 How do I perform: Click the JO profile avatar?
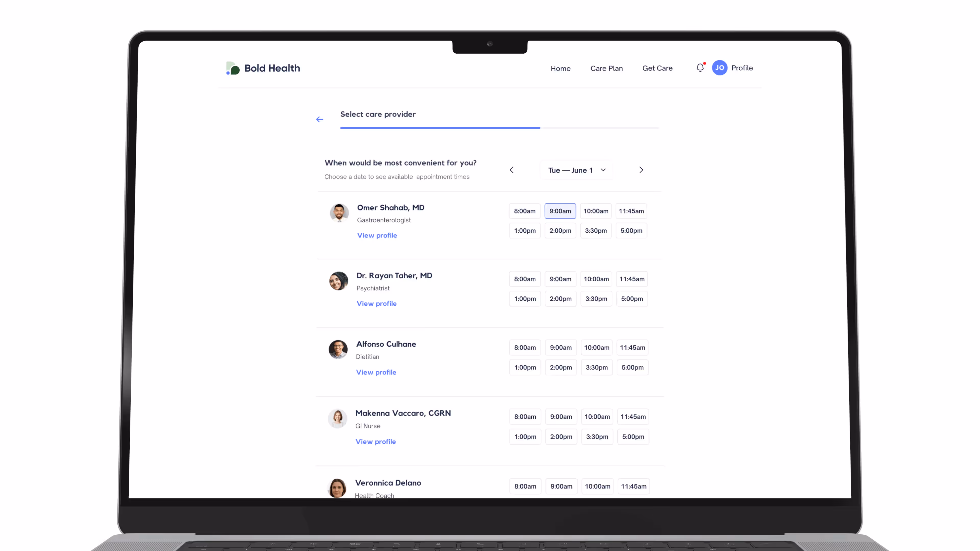pos(719,68)
